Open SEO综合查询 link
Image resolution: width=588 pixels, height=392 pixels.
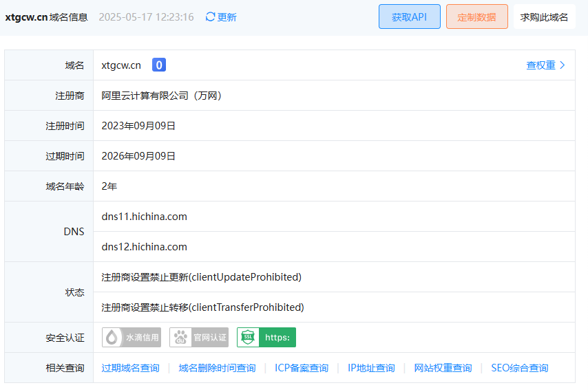520,368
